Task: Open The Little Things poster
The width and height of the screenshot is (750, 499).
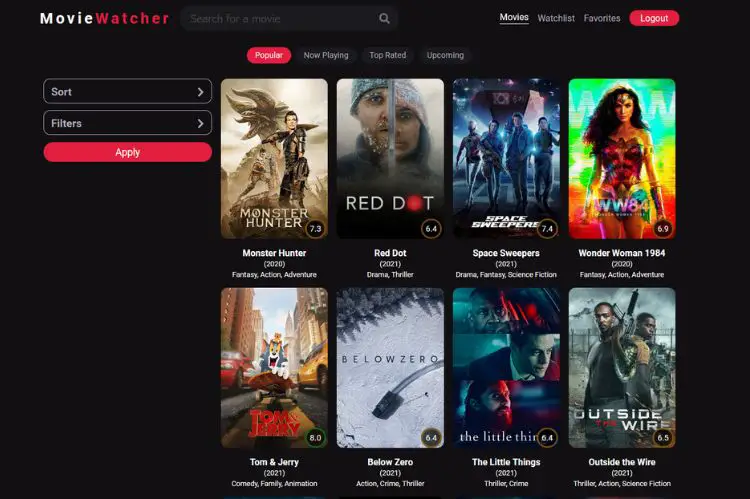Action: 506,367
